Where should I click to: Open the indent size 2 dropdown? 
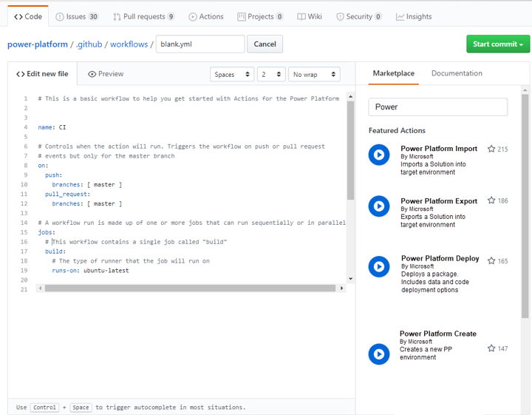271,75
